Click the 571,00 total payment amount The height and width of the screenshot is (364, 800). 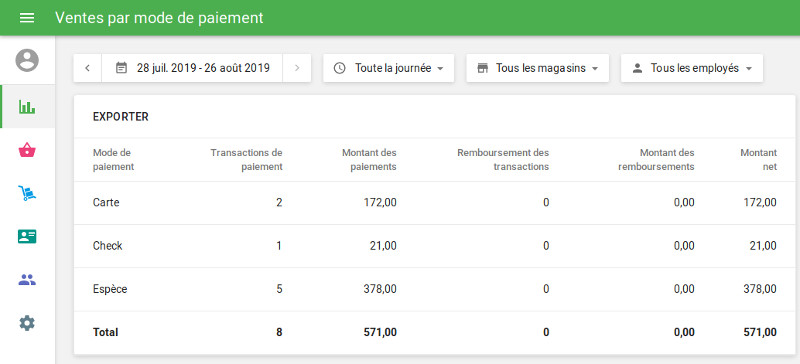(380, 332)
